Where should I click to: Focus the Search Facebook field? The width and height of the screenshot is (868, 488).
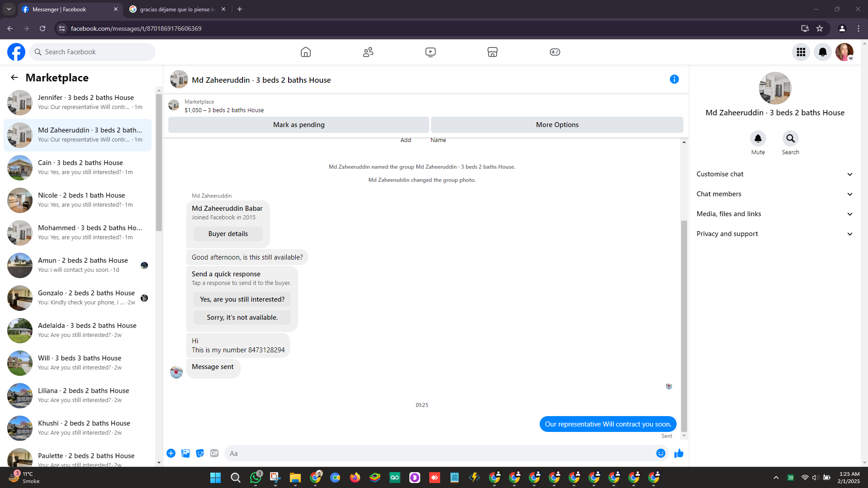coord(93,52)
